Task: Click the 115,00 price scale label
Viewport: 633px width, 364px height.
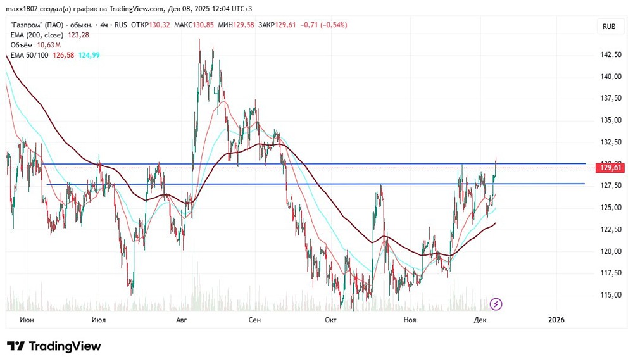Action: [x=611, y=294]
